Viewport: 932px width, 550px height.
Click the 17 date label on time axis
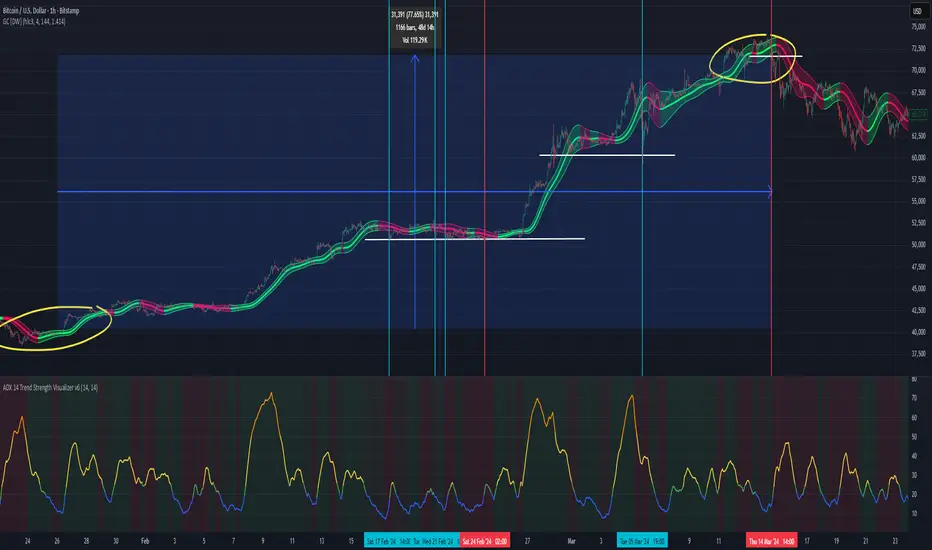coord(807,541)
